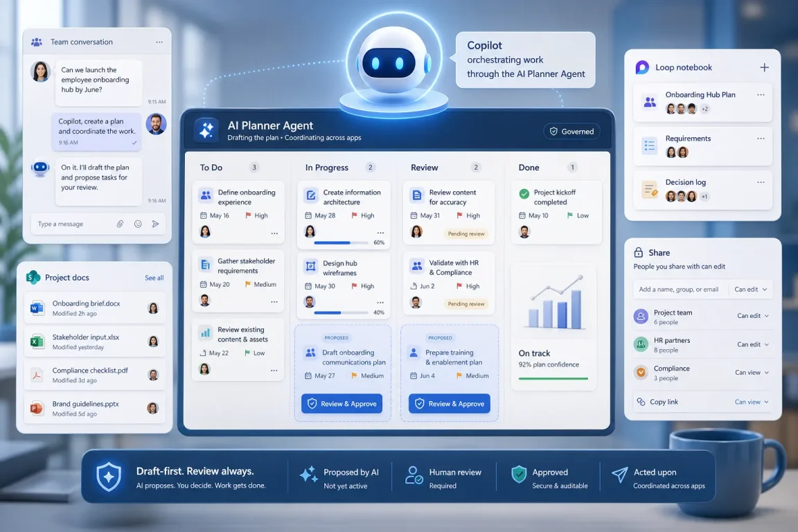Image resolution: width=798 pixels, height=532 pixels.
Task: Click the Draft-first shield icon in banner
Action: 109,477
